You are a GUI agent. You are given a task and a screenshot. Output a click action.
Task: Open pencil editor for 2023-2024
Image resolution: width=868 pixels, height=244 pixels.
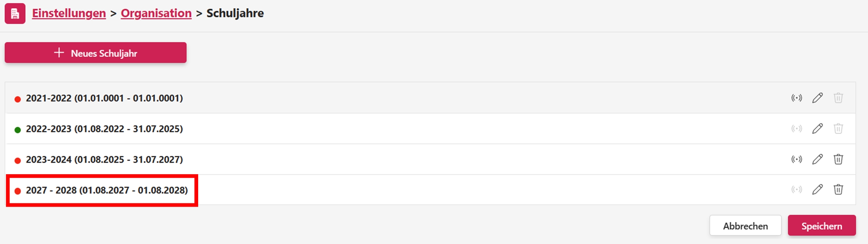(x=817, y=159)
